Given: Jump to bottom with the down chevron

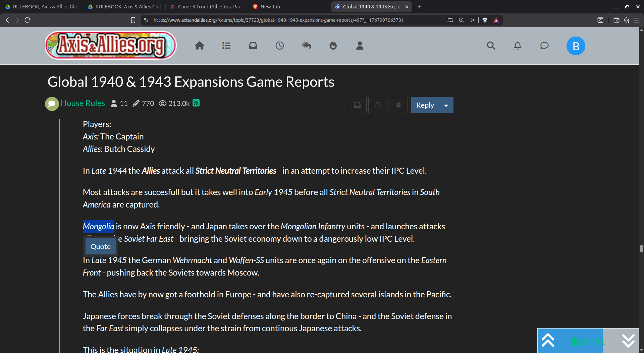Looking at the screenshot, I should 628,341.
